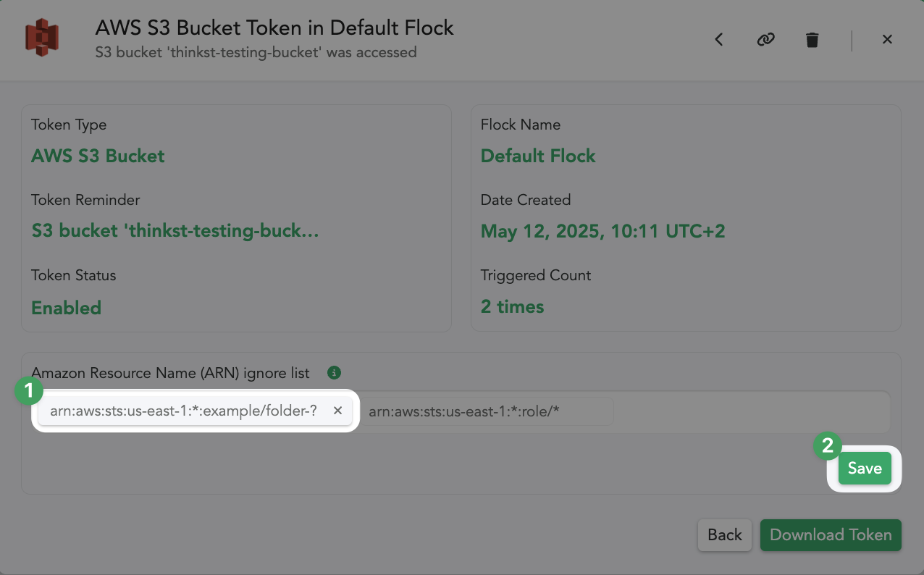Click the "2 times" triggered count
924x575 pixels.
(512, 306)
